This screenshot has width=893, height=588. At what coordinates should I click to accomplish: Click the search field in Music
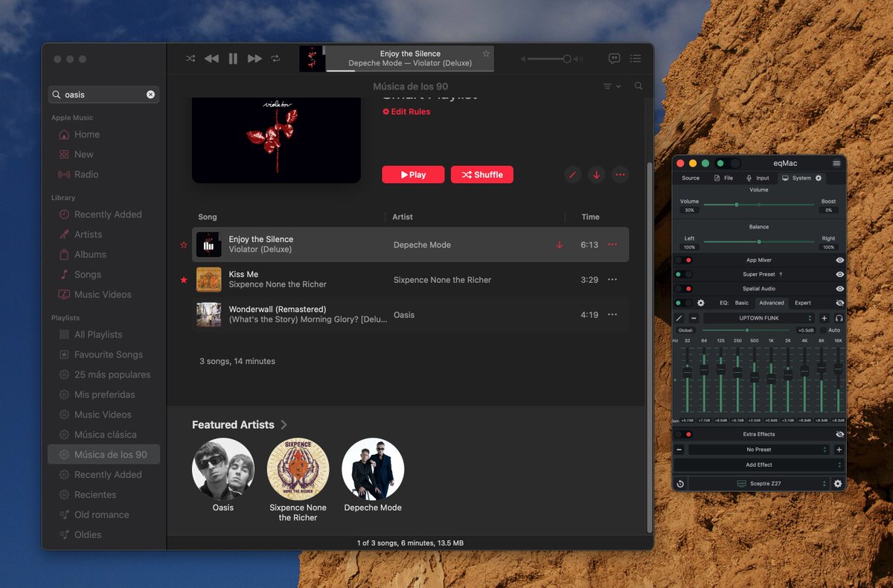point(103,95)
